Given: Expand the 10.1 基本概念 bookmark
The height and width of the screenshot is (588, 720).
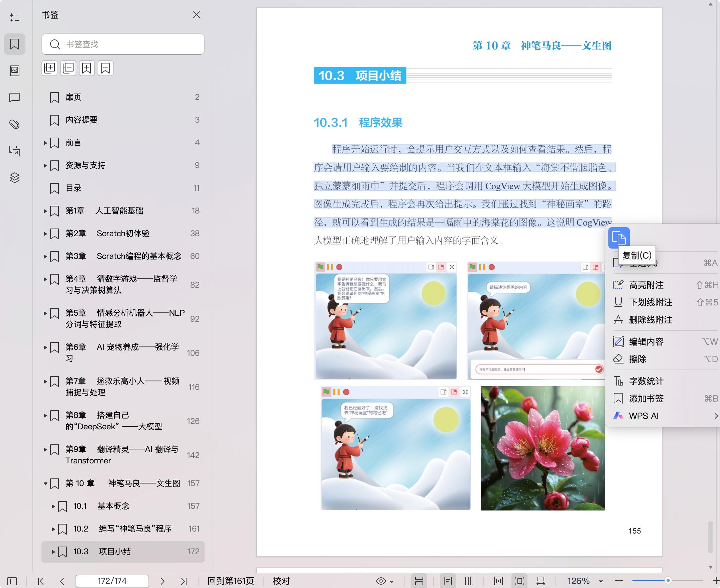Looking at the screenshot, I should [53, 506].
